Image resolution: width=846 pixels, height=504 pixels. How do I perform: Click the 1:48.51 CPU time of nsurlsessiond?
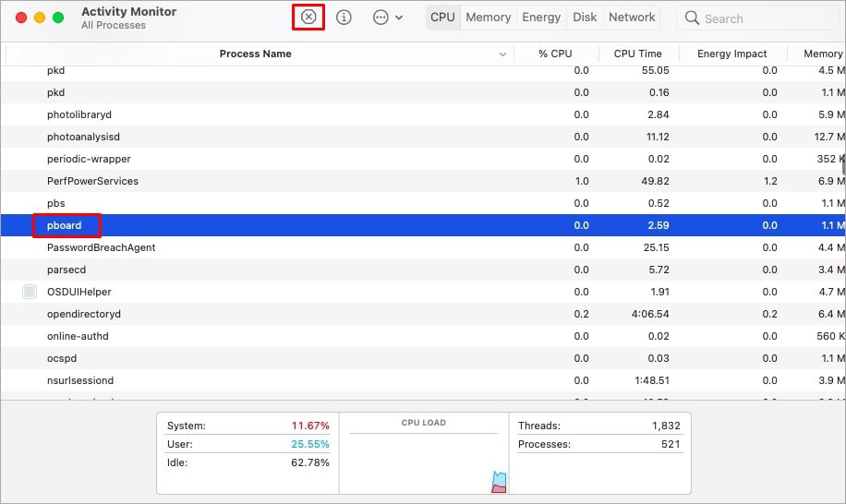[x=652, y=380]
